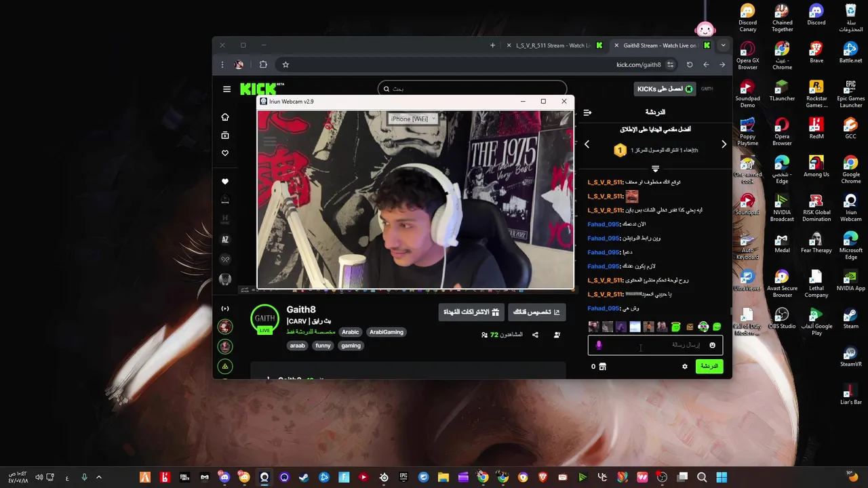
Task: Go to Kick home via sidebar icon
Action: click(x=225, y=117)
